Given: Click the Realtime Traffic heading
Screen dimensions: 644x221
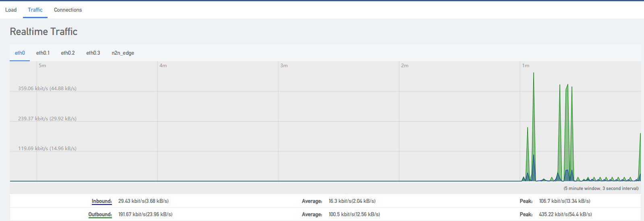Looking at the screenshot, I should (43, 31).
